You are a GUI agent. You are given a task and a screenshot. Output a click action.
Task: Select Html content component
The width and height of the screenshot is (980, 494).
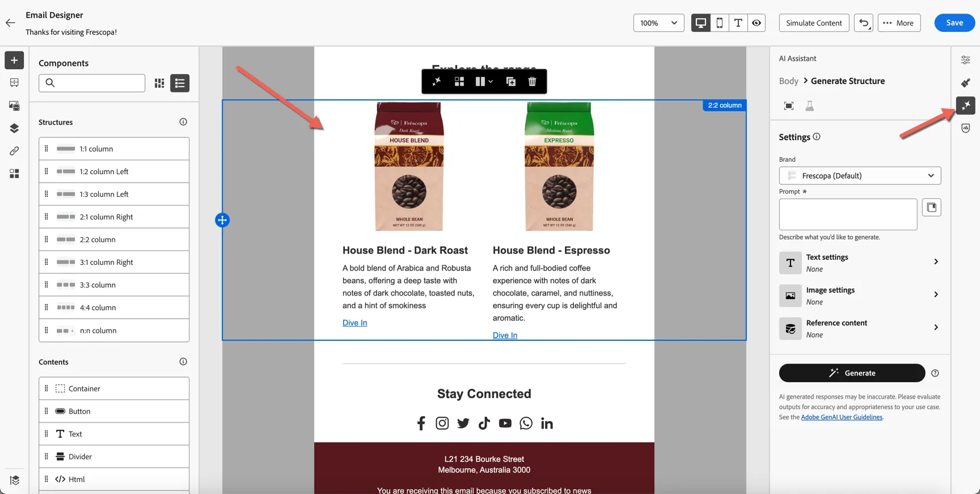[114, 479]
